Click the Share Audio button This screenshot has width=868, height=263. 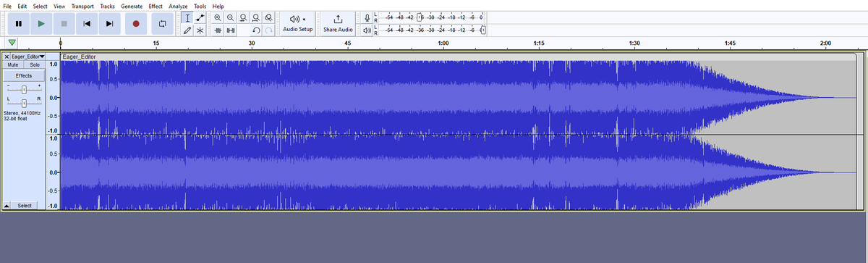pos(338,23)
